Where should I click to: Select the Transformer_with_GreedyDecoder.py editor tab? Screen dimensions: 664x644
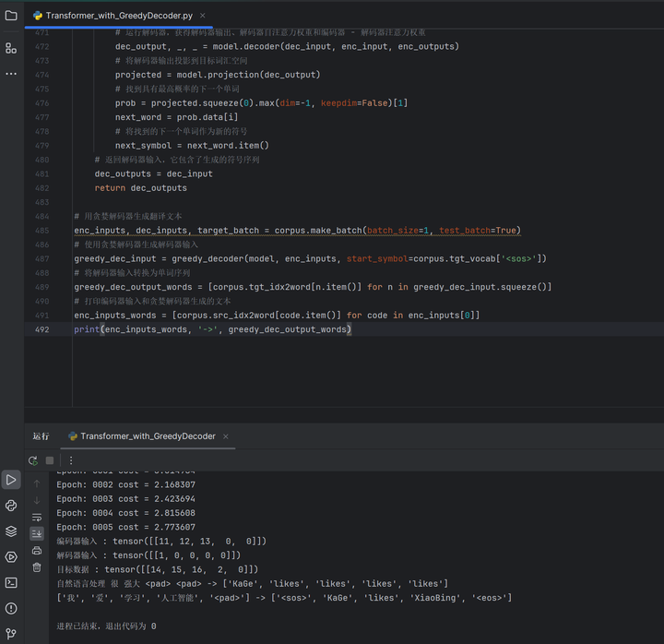(x=119, y=16)
